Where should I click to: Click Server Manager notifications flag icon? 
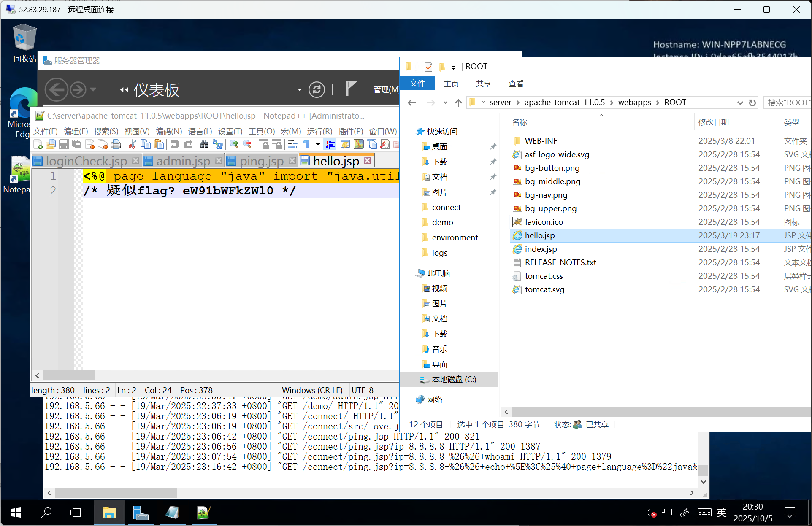[351, 89]
